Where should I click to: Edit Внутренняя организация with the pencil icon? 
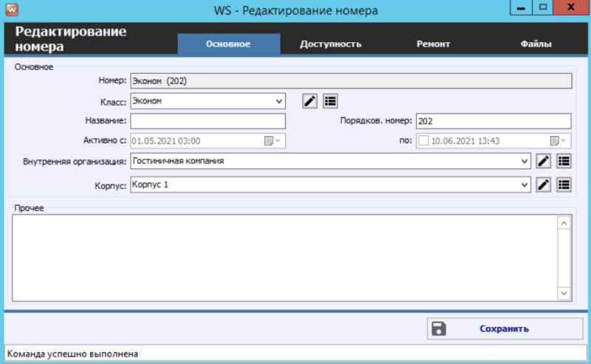[x=544, y=160]
